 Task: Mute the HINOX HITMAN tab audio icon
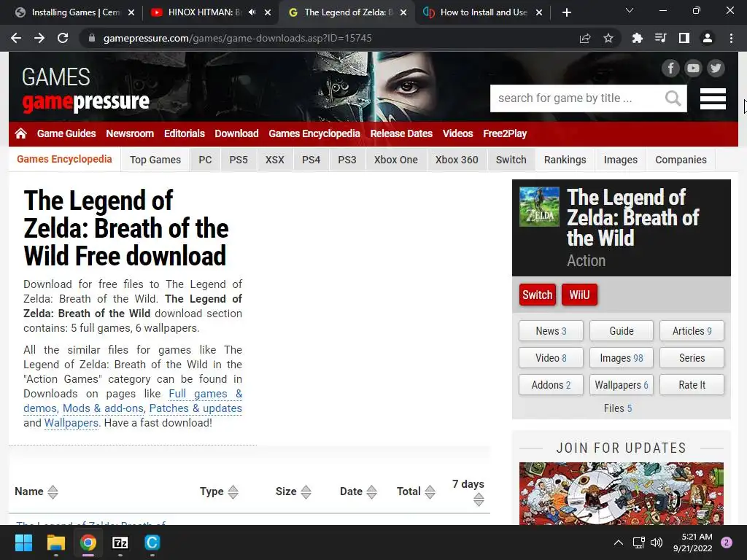point(252,12)
